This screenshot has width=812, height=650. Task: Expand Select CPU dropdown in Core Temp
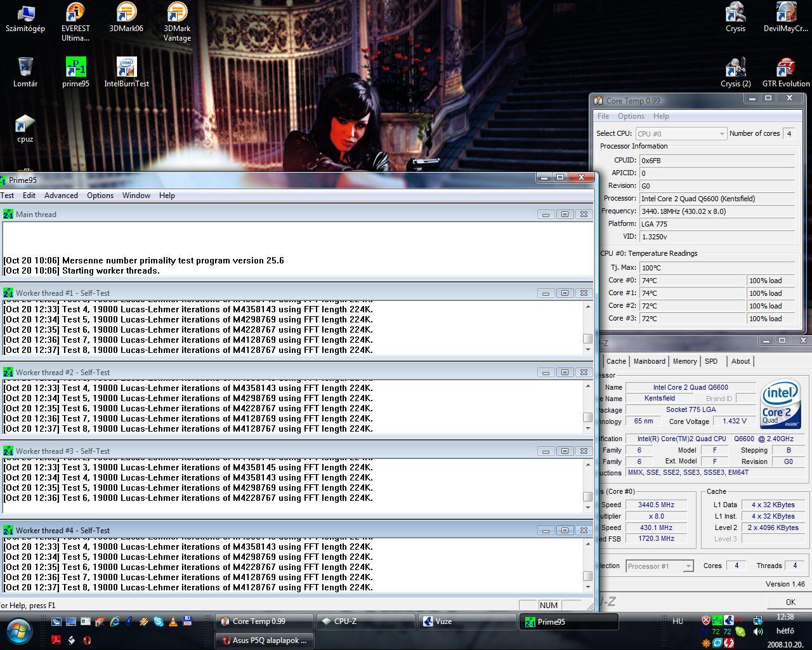pos(722,134)
